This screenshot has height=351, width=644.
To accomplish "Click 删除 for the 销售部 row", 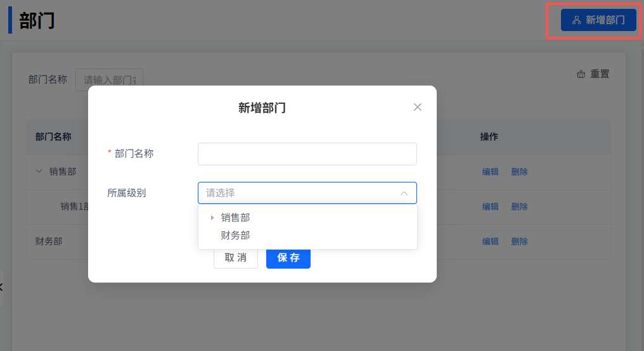I will (519, 172).
